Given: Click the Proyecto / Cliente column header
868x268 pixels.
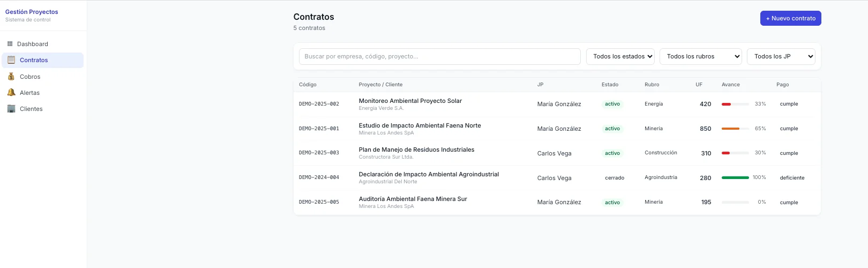Looking at the screenshot, I should coord(380,85).
